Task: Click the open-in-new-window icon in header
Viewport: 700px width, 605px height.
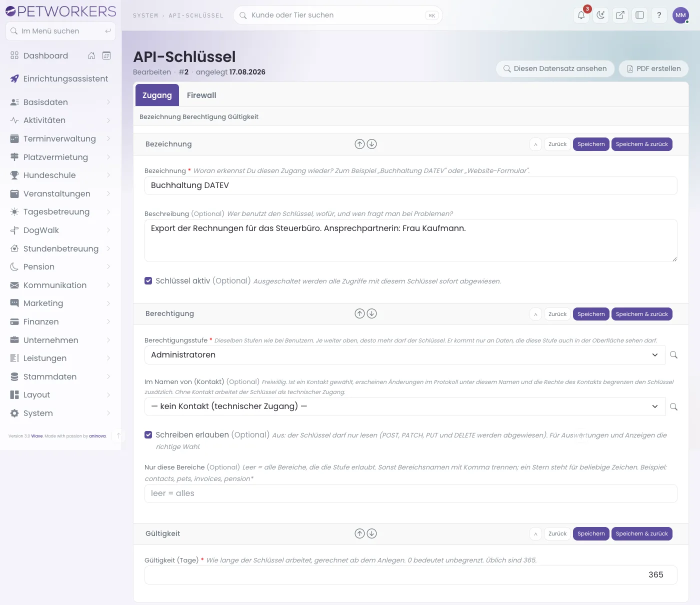Action: [620, 15]
